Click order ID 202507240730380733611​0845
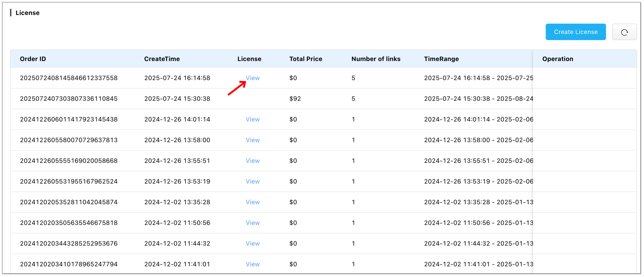 pos(69,99)
